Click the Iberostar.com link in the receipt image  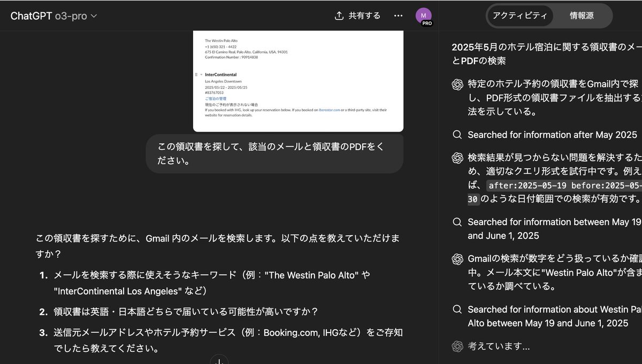click(x=330, y=110)
